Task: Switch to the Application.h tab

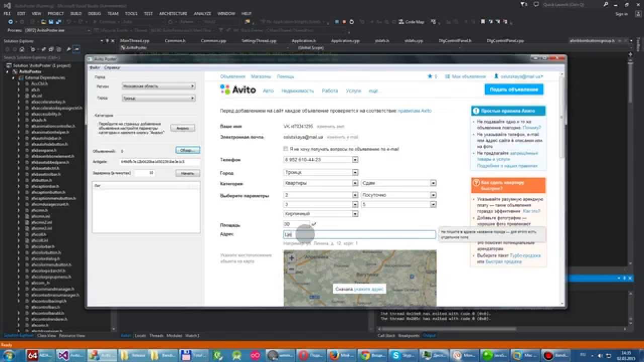Action: tap(303, 40)
